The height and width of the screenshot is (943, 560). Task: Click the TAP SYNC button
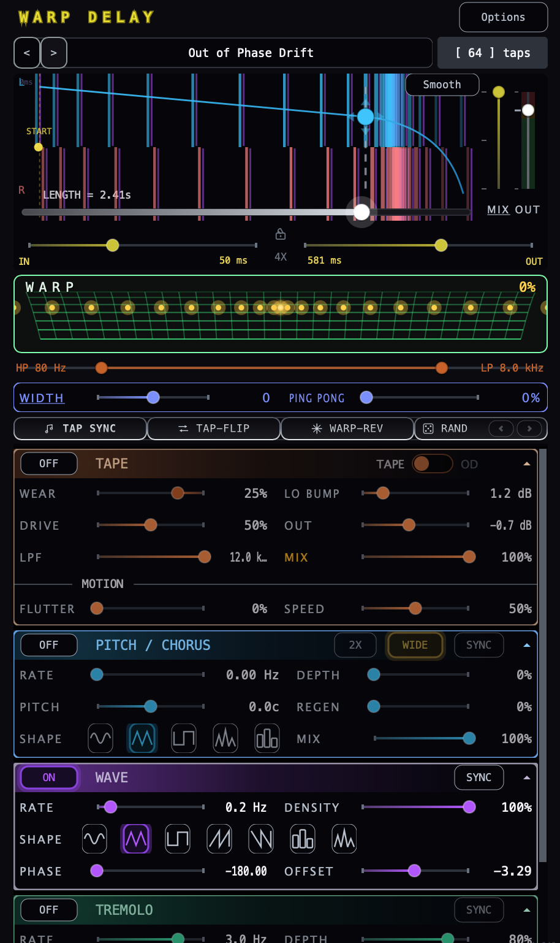[80, 429]
